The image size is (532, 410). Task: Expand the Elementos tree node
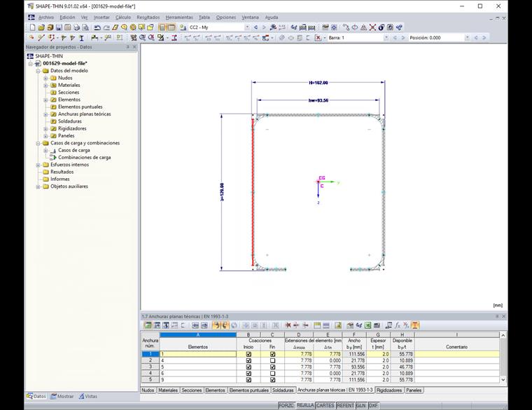(45, 100)
